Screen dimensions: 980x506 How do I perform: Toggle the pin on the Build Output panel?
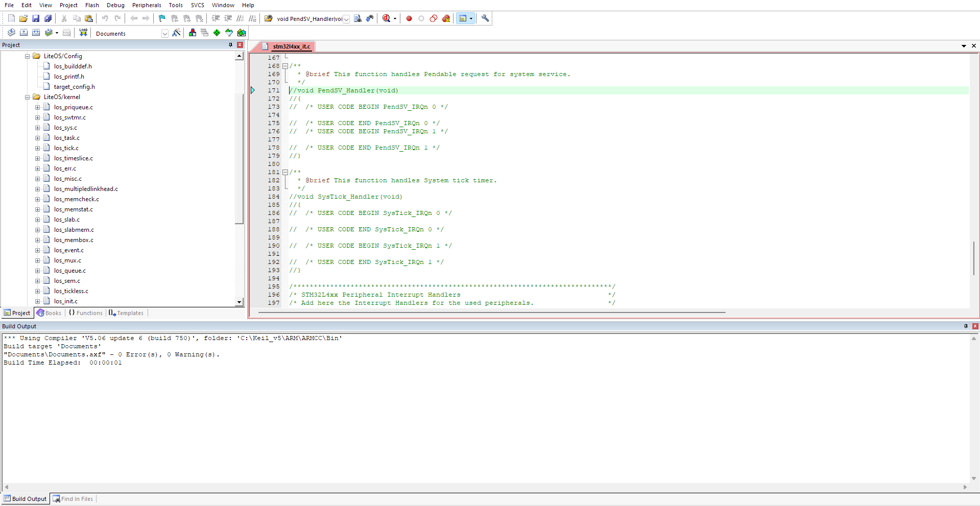[966, 326]
